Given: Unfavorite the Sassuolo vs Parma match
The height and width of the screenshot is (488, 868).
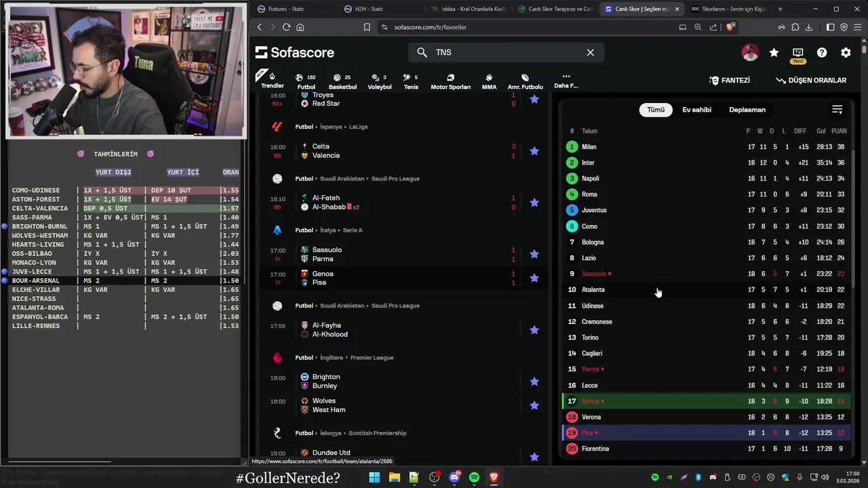Looking at the screenshot, I should (534, 254).
